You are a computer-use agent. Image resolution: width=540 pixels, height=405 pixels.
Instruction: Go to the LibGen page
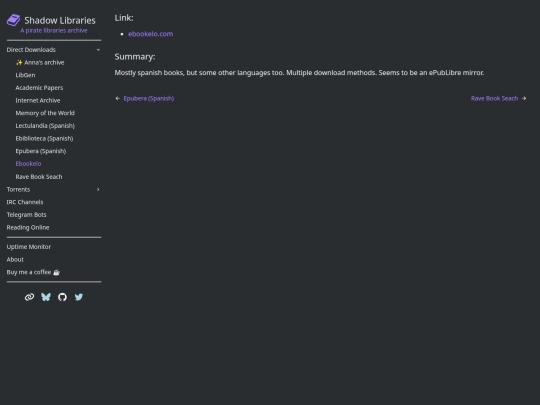coord(25,75)
